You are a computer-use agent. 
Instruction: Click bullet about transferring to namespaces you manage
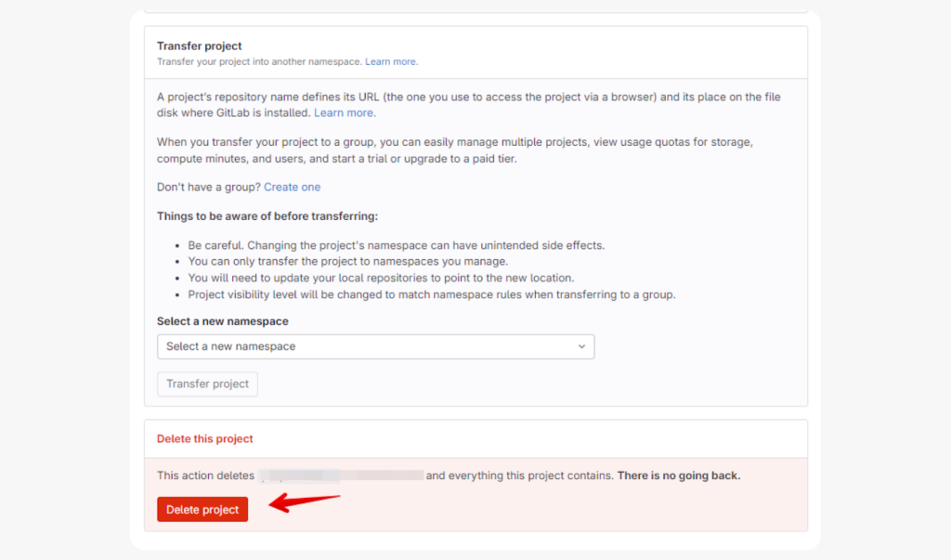click(x=348, y=262)
